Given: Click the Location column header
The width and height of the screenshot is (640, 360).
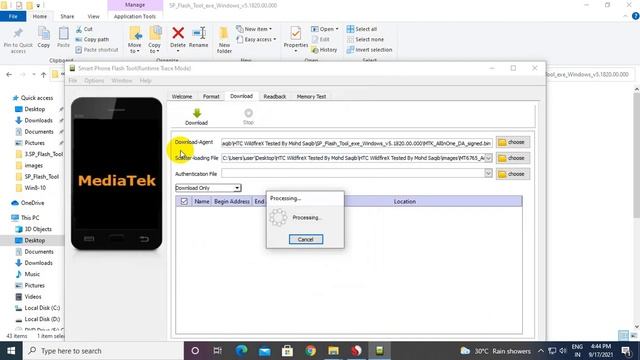Looking at the screenshot, I should click(x=405, y=201).
